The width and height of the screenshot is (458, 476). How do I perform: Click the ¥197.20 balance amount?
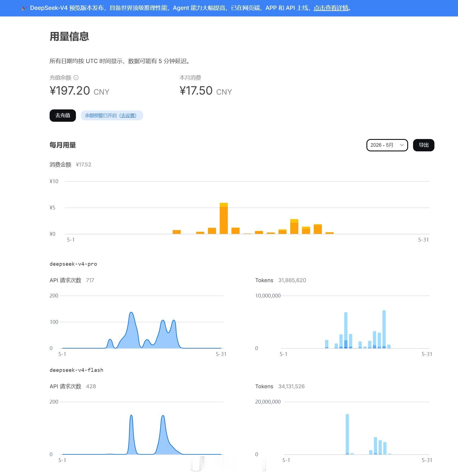pyautogui.click(x=70, y=91)
